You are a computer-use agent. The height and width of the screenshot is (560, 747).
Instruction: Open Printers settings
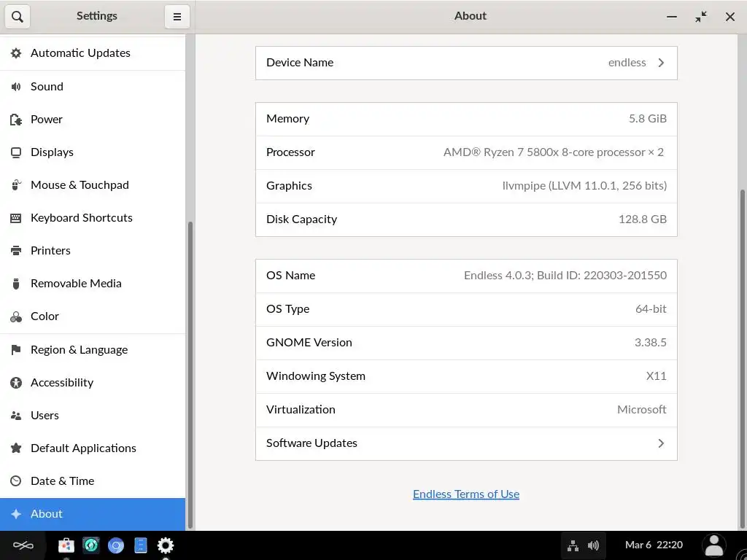(93, 251)
